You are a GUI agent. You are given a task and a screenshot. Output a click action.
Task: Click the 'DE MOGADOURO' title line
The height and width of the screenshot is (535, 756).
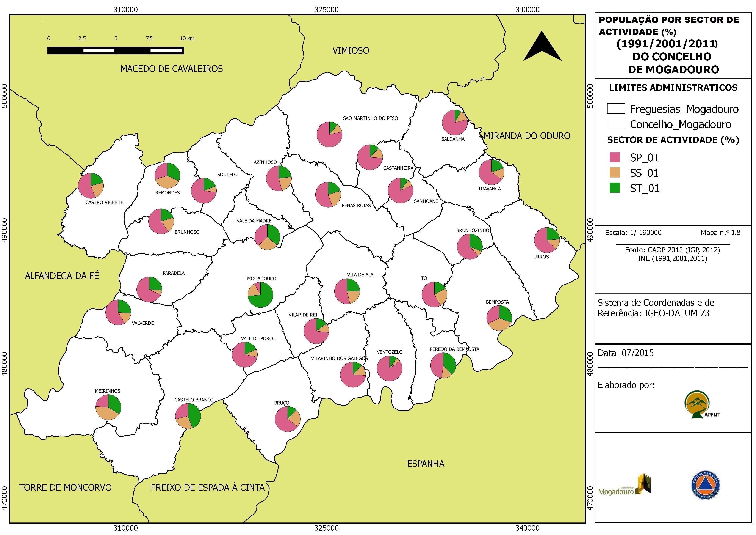point(673,69)
